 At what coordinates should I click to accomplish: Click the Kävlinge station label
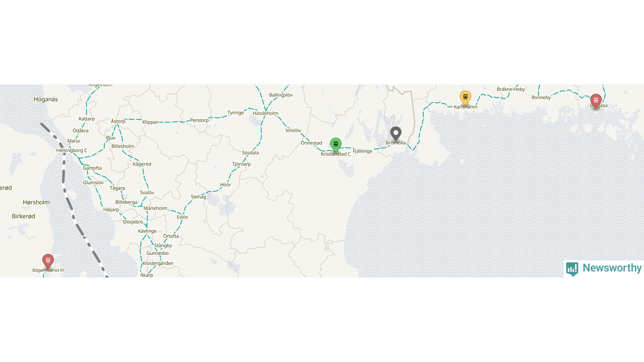click(x=147, y=231)
